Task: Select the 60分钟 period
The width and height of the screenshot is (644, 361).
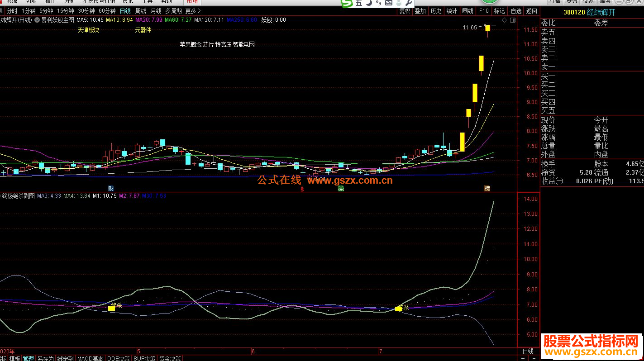Action: (x=107, y=11)
